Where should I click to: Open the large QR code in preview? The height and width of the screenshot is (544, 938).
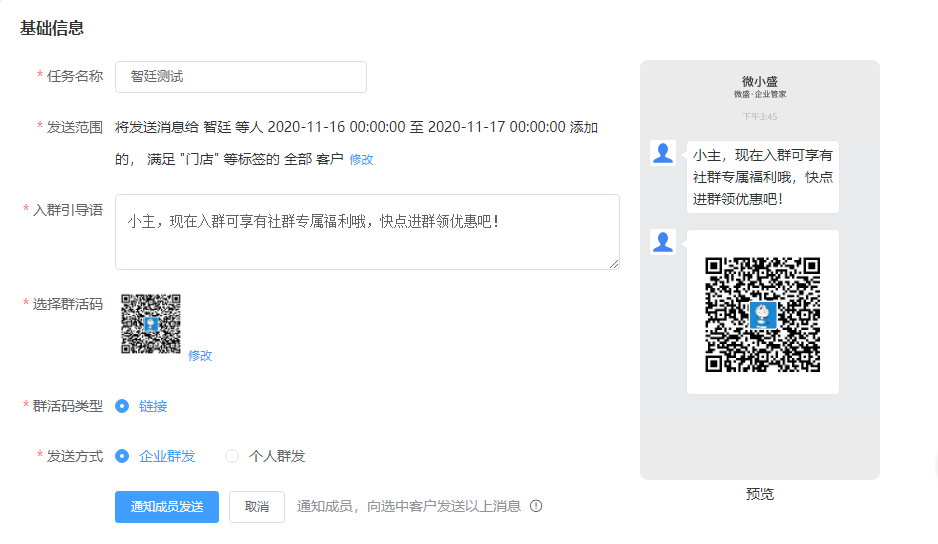point(763,315)
